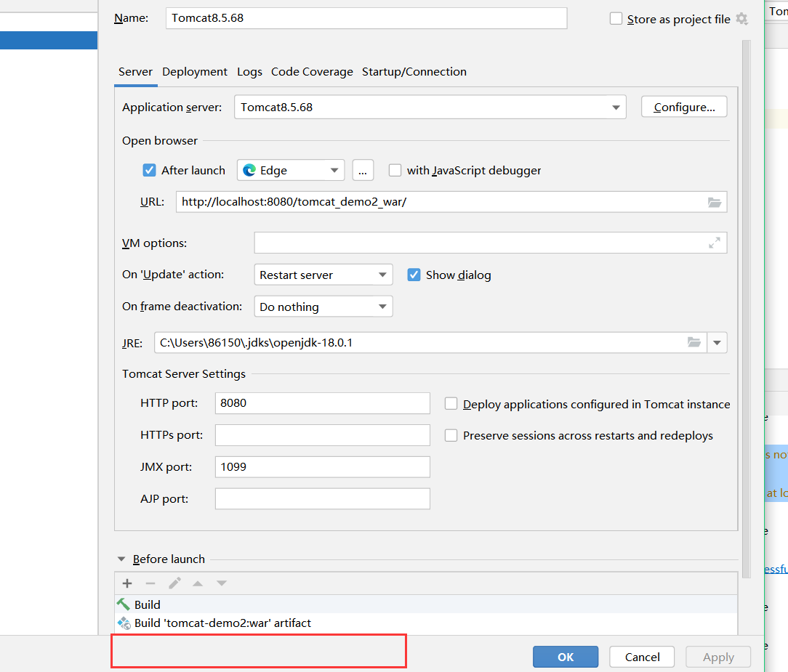788x672 pixels.
Task: Click the empty AJP port field
Action: 323,498
